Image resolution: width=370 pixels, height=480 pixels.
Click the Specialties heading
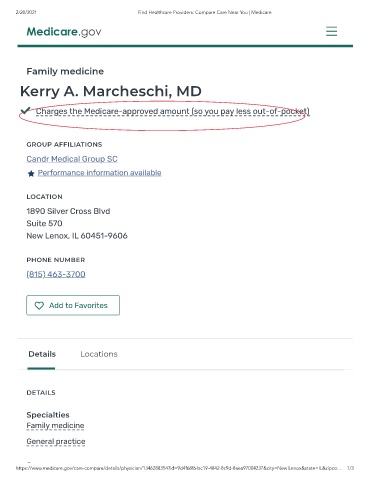point(48,415)
